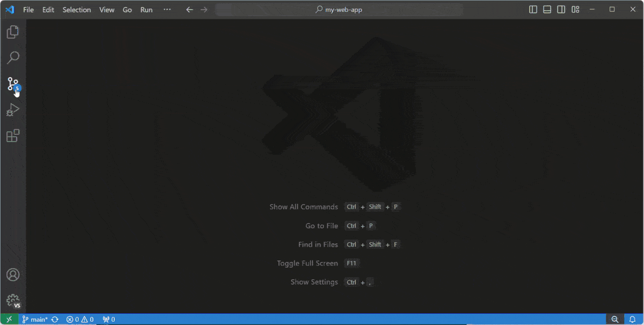Open the Extensions view icon

coord(13,136)
